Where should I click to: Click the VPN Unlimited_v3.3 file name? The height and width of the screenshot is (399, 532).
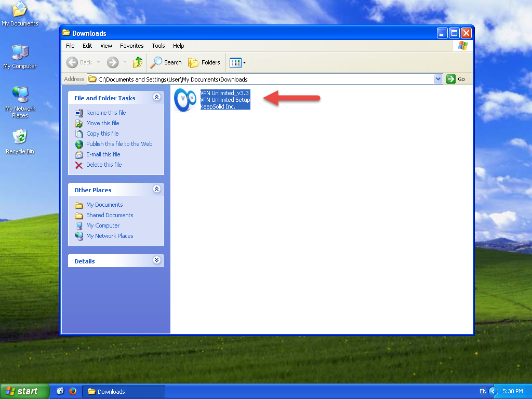(x=224, y=93)
